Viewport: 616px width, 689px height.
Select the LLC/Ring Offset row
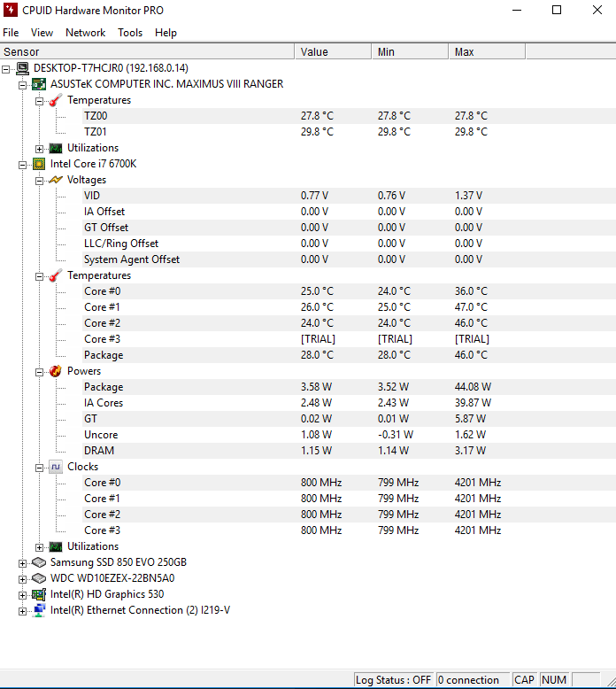click(x=349, y=244)
